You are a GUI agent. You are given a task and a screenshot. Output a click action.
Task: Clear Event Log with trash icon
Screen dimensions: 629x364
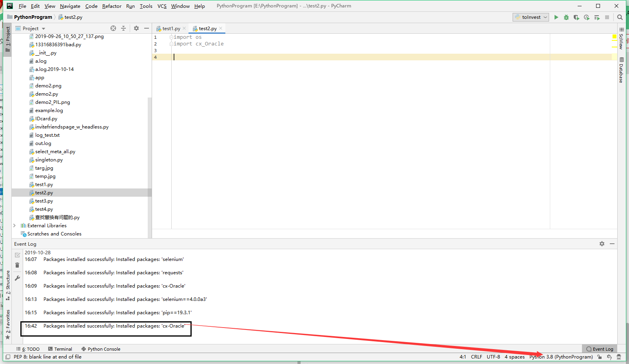pyautogui.click(x=17, y=265)
